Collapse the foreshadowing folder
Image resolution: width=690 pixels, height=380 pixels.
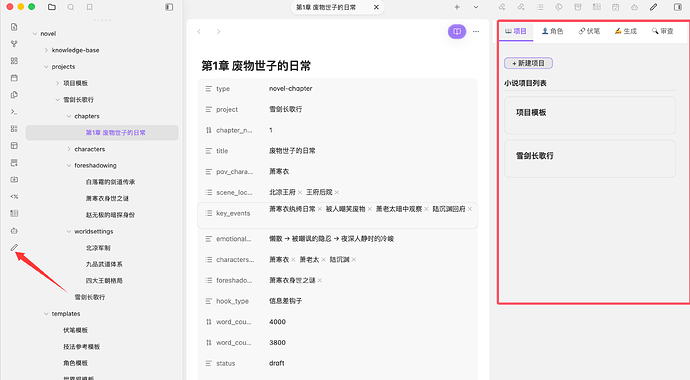coord(69,165)
